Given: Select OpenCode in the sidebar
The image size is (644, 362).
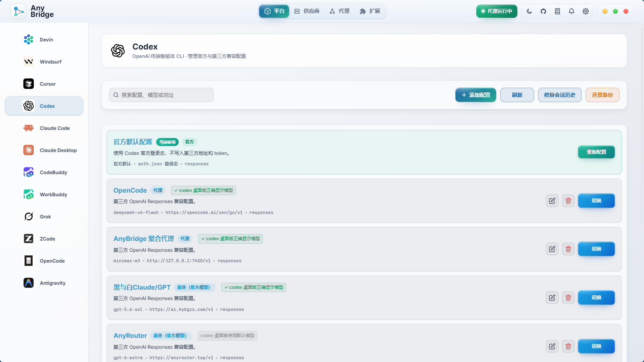Looking at the screenshot, I should (44, 261).
